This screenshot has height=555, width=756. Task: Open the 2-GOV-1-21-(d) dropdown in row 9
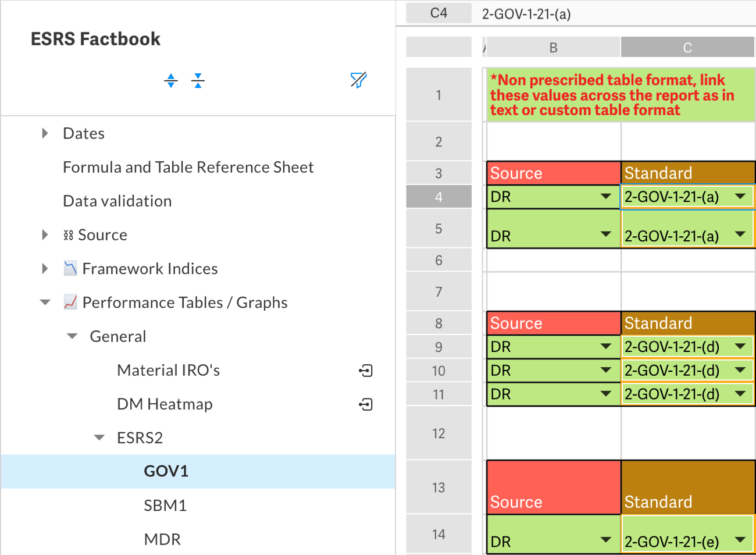[x=740, y=347]
